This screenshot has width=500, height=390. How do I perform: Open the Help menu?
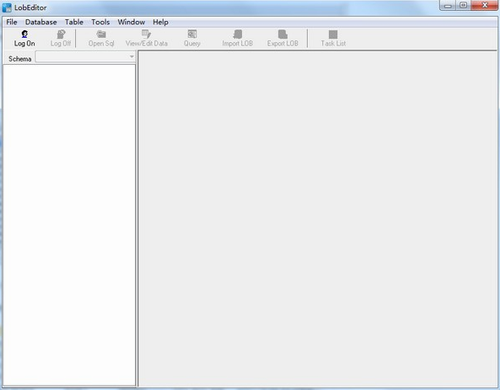160,22
